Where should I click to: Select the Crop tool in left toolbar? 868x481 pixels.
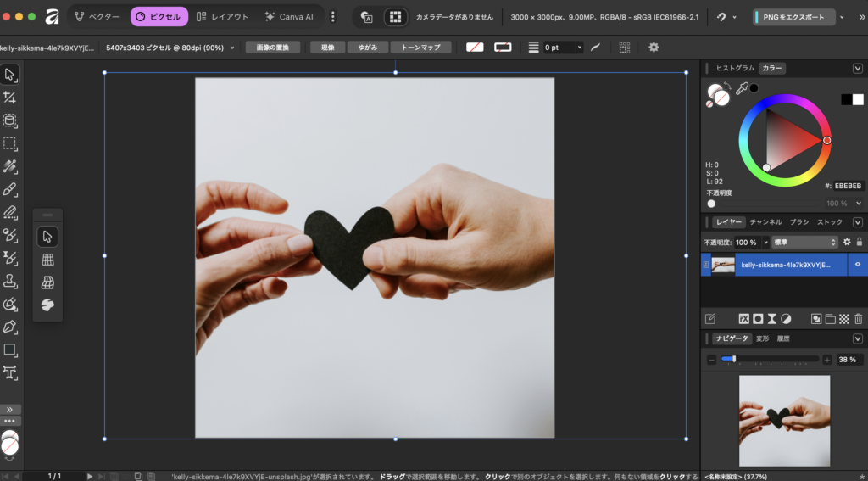10,98
